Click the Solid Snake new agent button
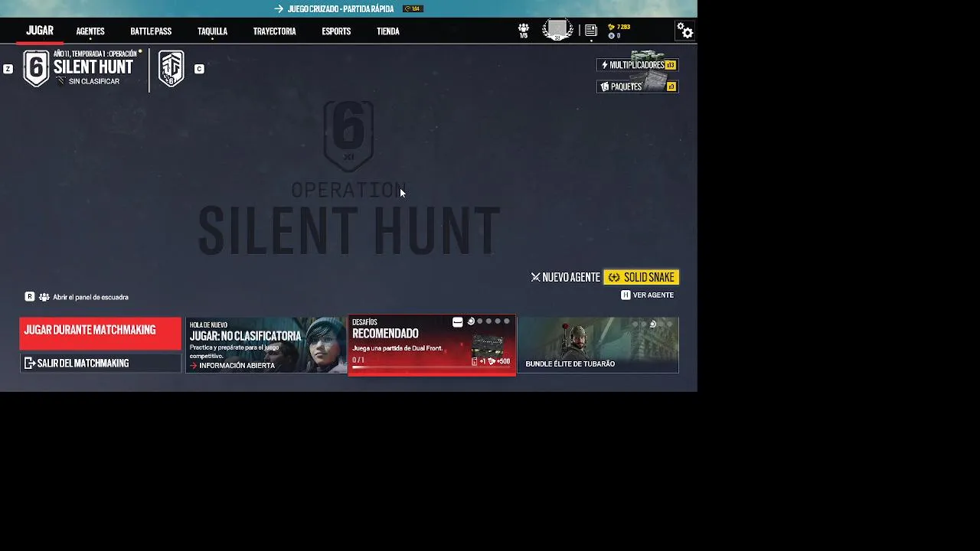This screenshot has width=980, height=551. 642,277
